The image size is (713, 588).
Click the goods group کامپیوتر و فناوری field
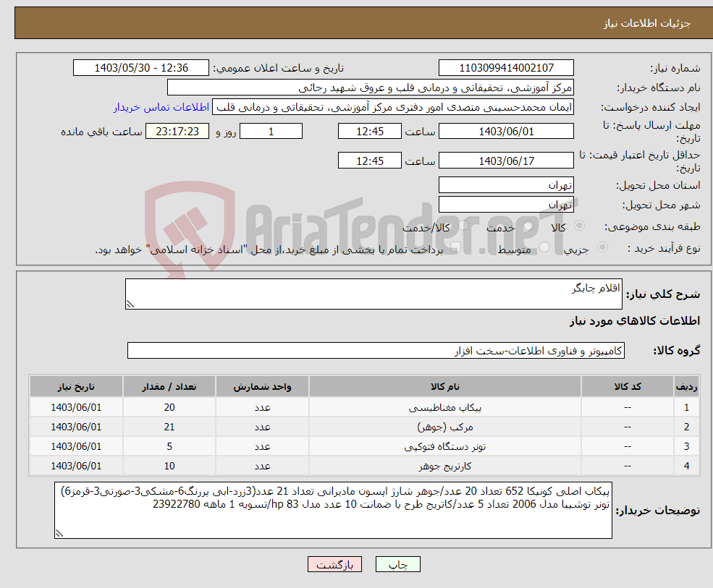376,350
